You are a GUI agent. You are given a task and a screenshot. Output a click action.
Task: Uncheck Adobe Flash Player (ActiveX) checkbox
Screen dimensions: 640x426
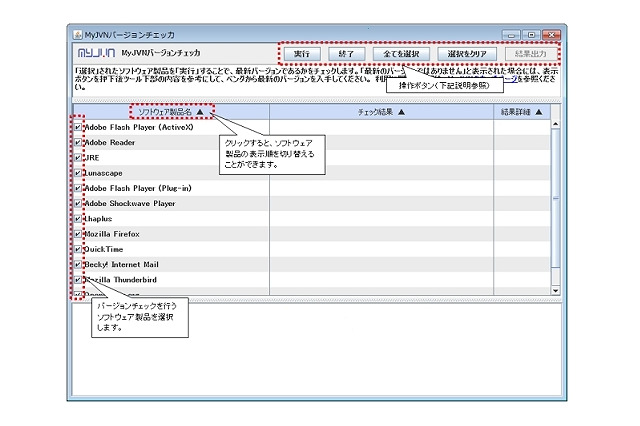point(78,127)
